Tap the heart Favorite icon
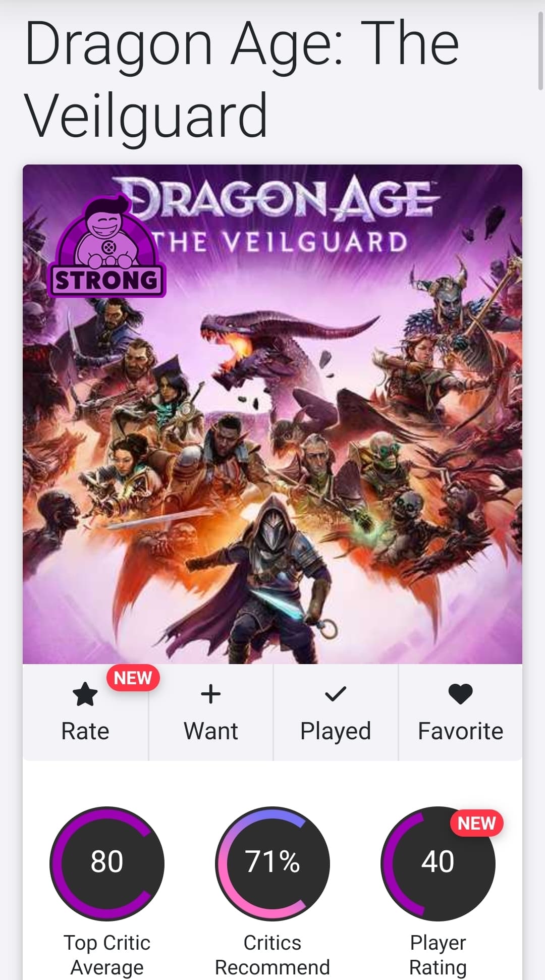The width and height of the screenshot is (545, 980). tap(460, 694)
